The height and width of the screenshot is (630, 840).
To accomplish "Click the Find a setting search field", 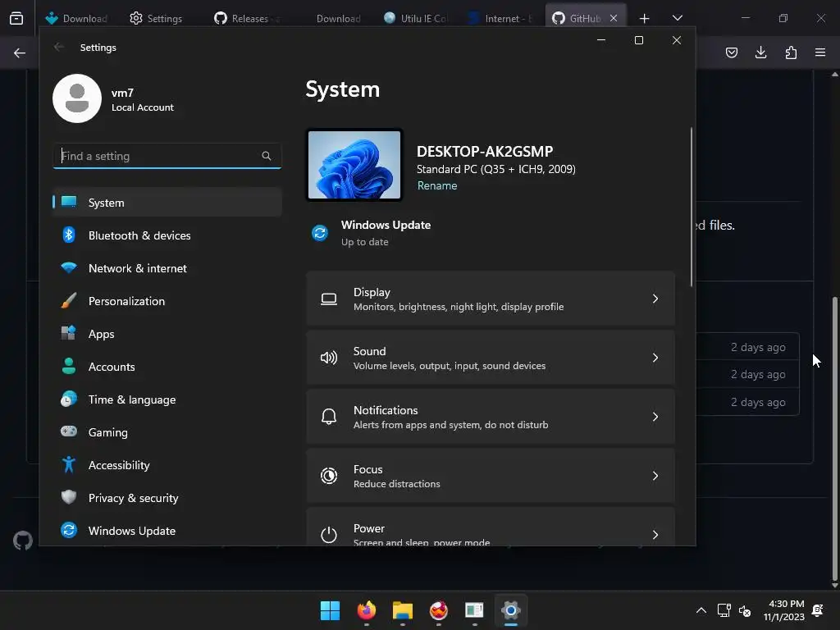I will [x=167, y=156].
